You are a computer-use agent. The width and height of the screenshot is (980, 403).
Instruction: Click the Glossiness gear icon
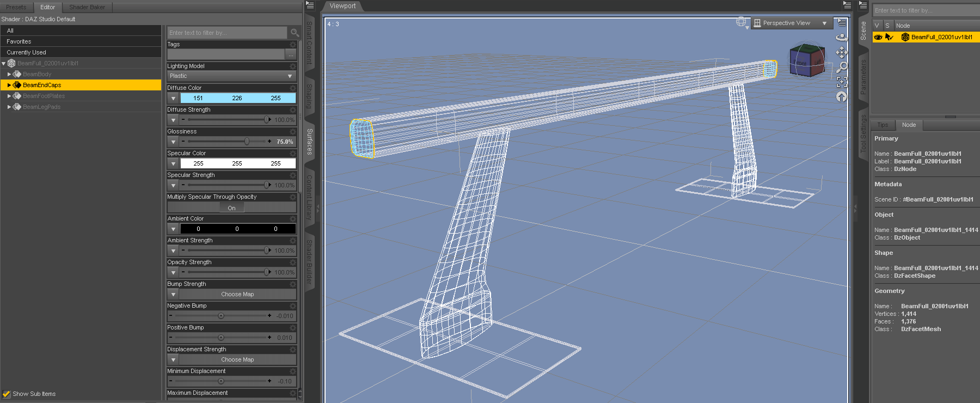[x=293, y=132]
